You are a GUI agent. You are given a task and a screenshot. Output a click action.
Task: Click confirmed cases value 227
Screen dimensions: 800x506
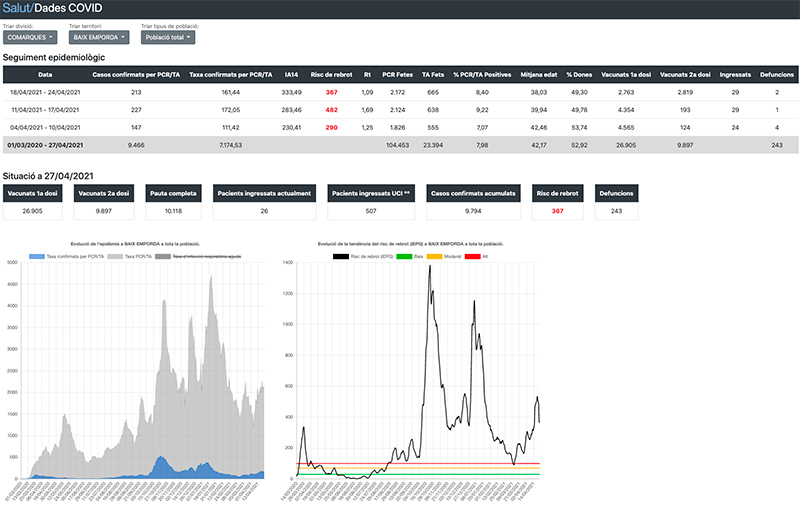[136, 110]
